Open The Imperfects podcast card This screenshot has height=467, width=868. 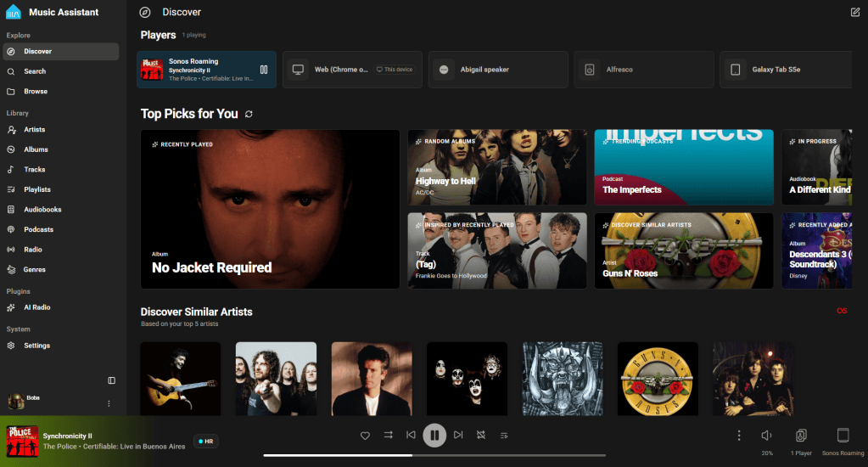click(x=684, y=167)
